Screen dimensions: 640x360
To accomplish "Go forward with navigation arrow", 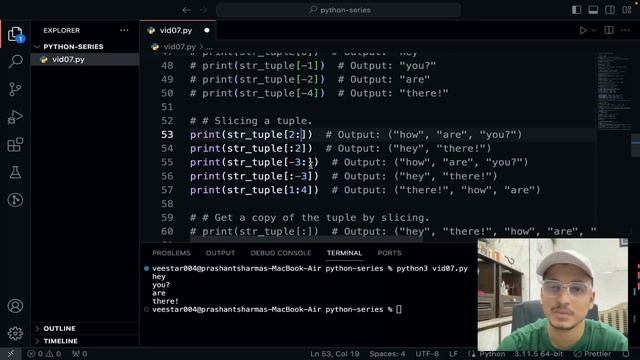I will click(203, 10).
